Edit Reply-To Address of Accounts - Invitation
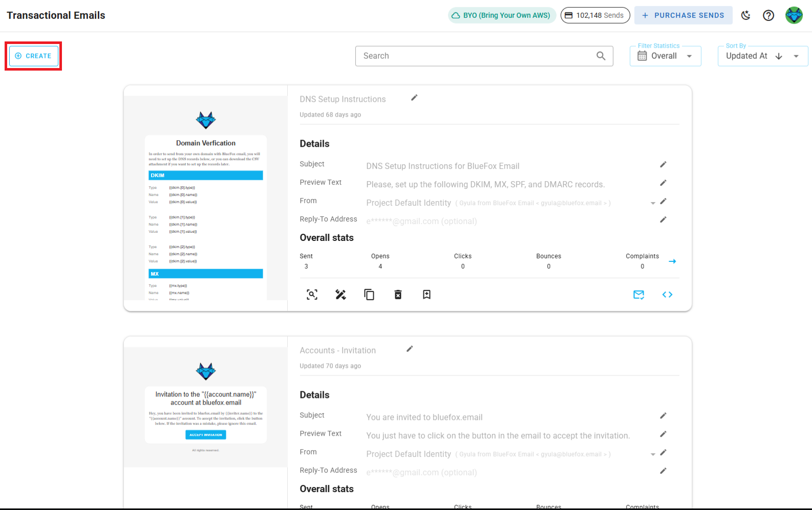 pyautogui.click(x=663, y=471)
